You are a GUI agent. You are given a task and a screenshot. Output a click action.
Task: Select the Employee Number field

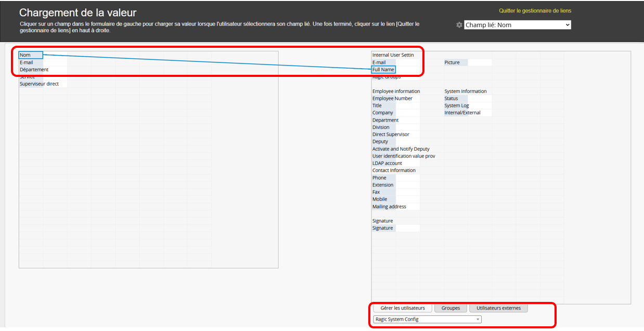click(x=392, y=98)
